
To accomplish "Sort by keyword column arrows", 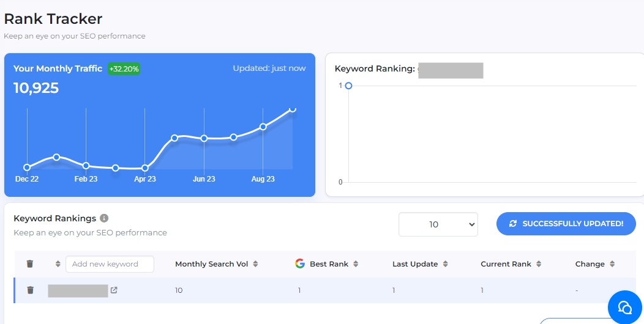I will (58, 264).
